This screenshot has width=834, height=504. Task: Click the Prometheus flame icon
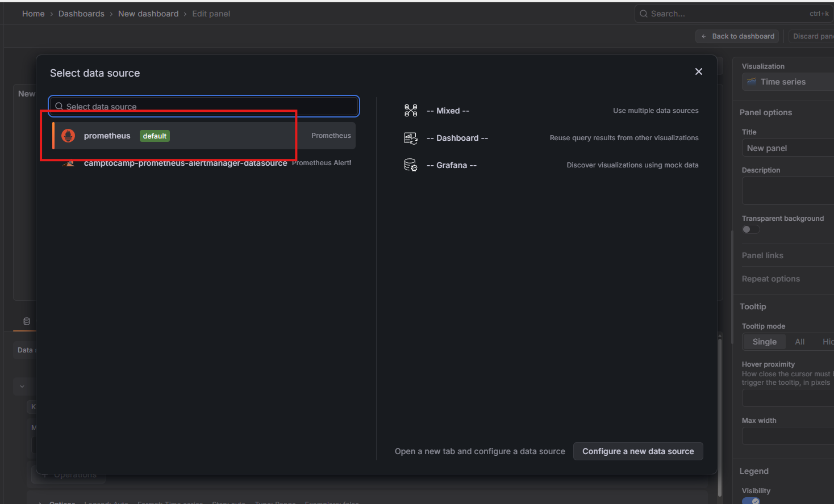tap(68, 136)
